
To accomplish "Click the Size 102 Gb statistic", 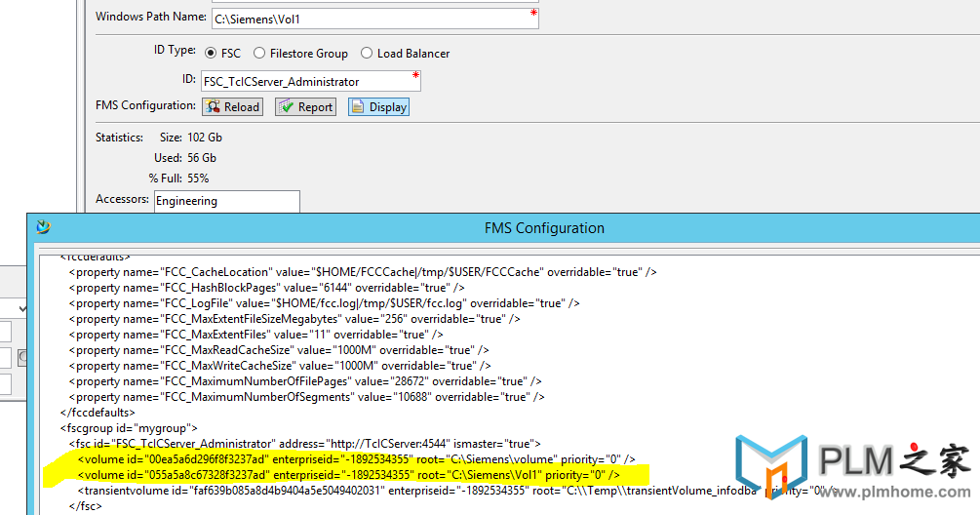I will (x=190, y=138).
